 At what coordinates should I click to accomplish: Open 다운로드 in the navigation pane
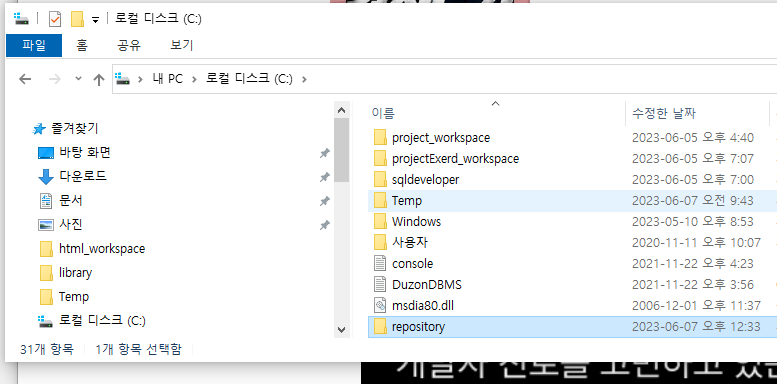tap(83, 176)
